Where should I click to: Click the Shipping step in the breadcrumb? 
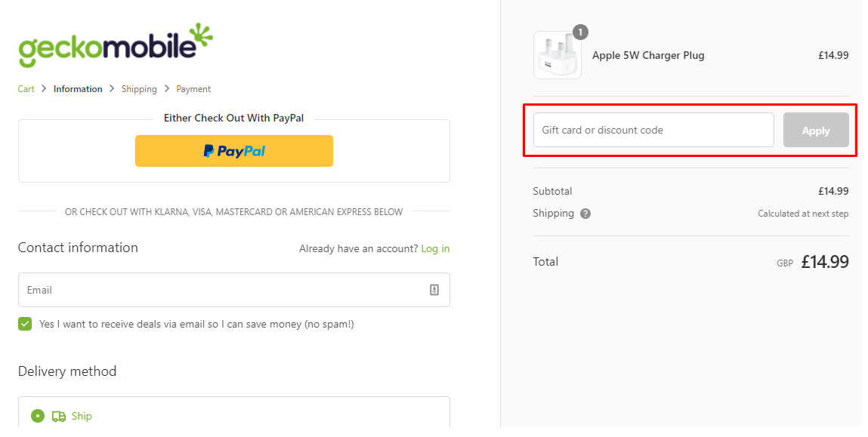(139, 88)
